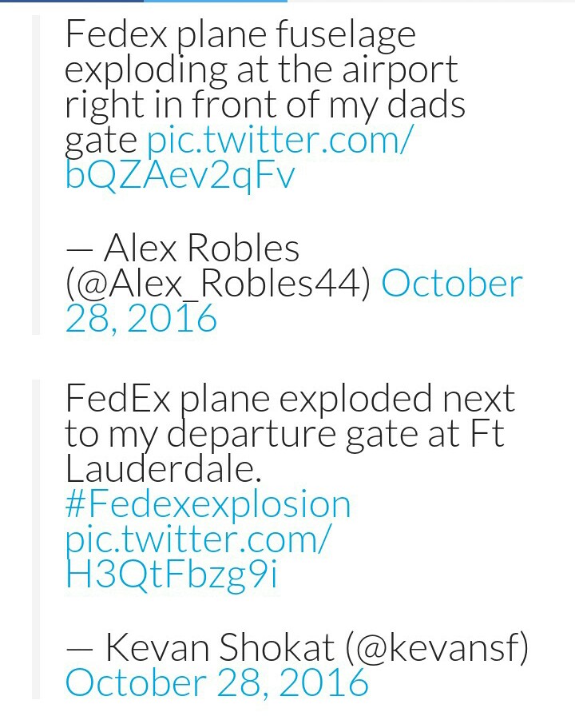Image resolution: width=575 pixels, height=728 pixels.
Task: Select the Alex Robles author name
Action: coord(202,249)
